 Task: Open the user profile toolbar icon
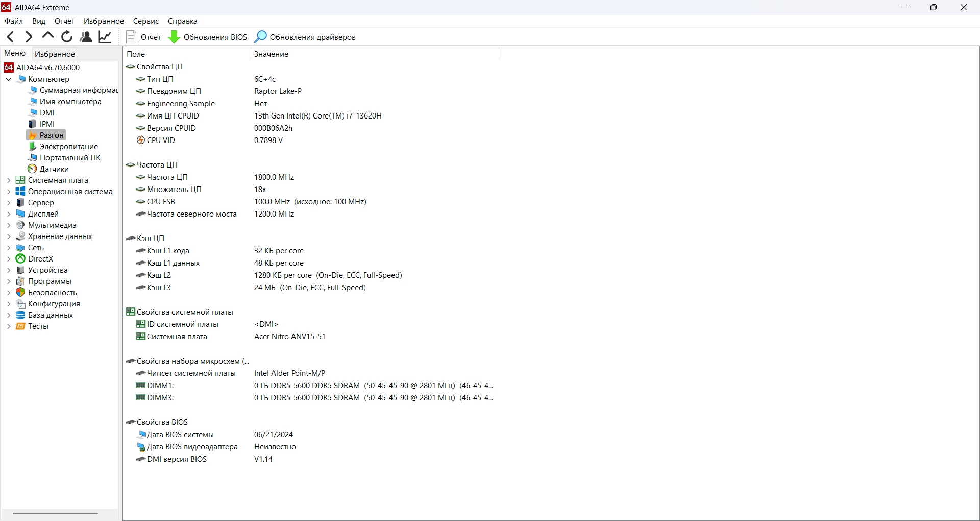tap(86, 37)
